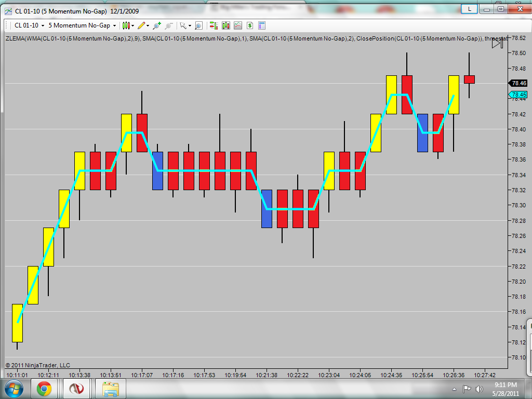Open NinjaTrader from the taskbar
This screenshot has width=532, height=399.
click(76, 389)
